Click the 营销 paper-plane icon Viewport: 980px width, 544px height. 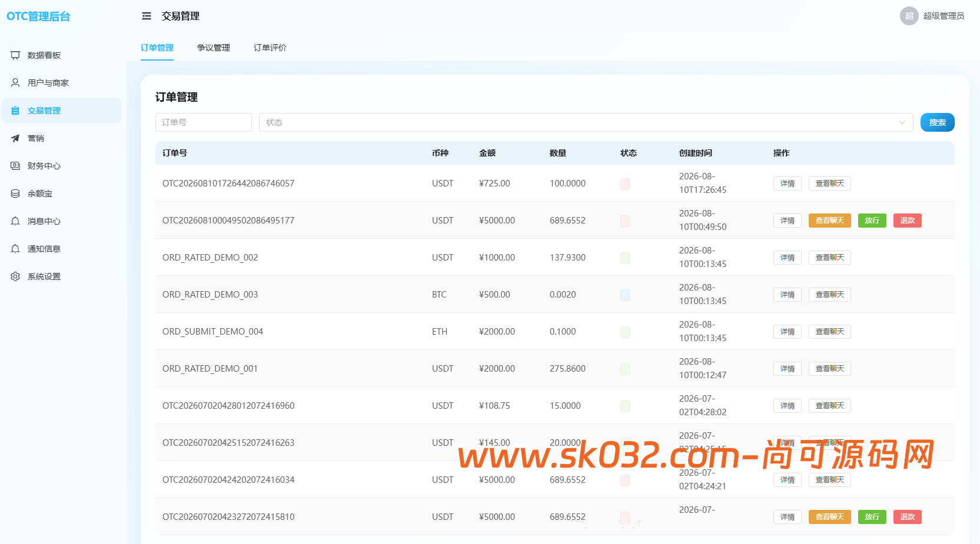point(15,138)
